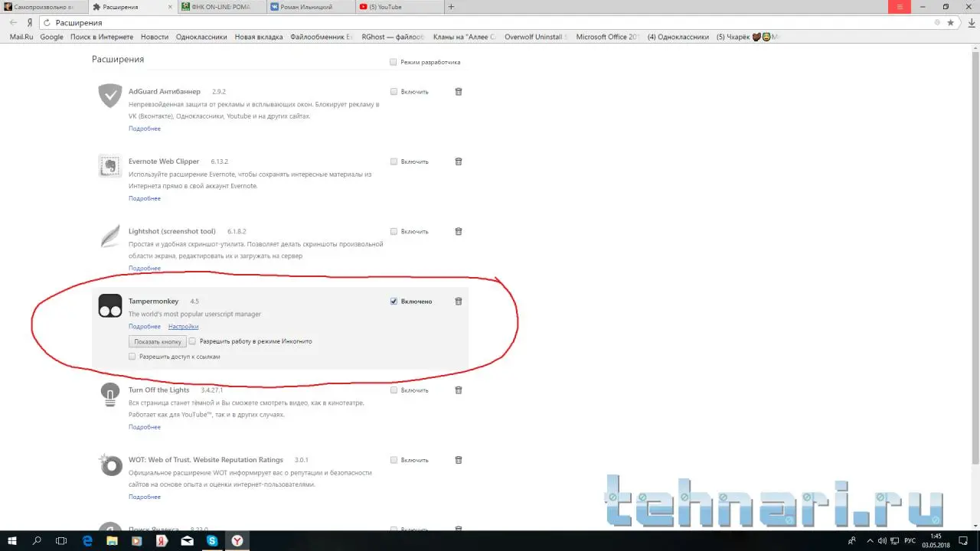
Task: Click the WOT extension logo icon
Action: pyautogui.click(x=110, y=465)
